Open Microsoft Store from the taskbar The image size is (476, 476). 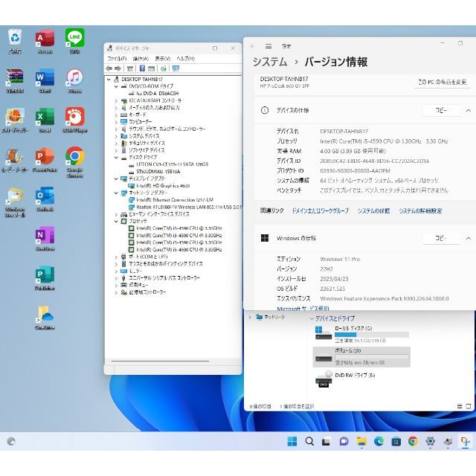pyautogui.click(x=396, y=441)
